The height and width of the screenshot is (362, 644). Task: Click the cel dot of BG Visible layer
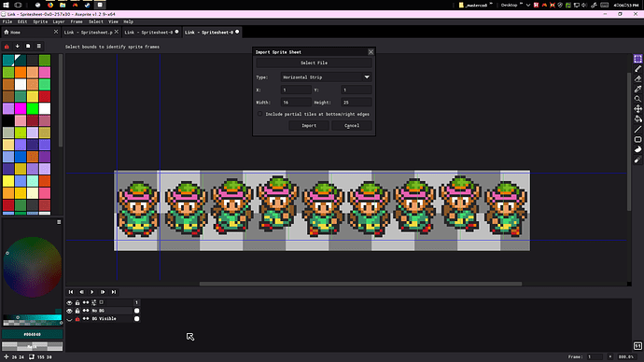(x=137, y=318)
